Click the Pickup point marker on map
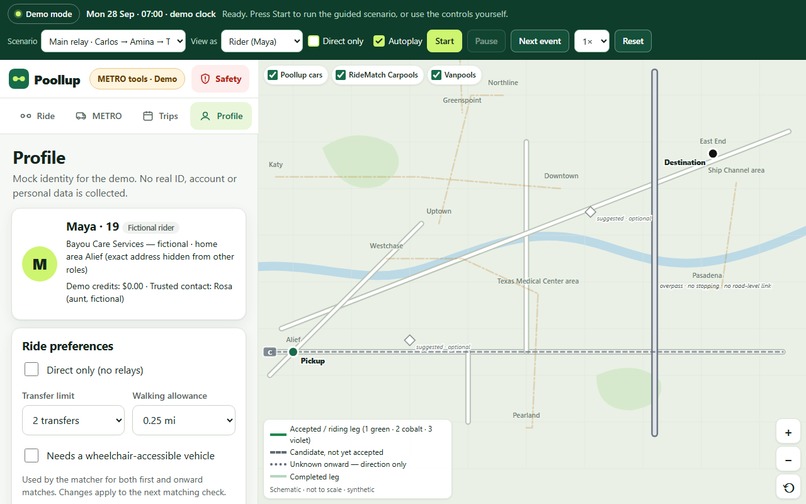Screen dimensions: 806x504 pos(293,352)
